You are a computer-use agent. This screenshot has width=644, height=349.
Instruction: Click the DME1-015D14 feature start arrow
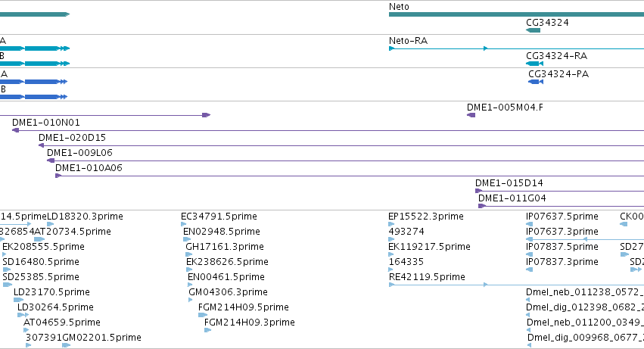pos(478,191)
